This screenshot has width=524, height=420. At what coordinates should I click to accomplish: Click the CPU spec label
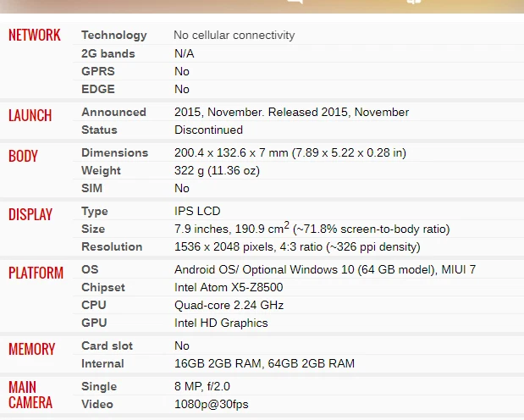[94, 305]
